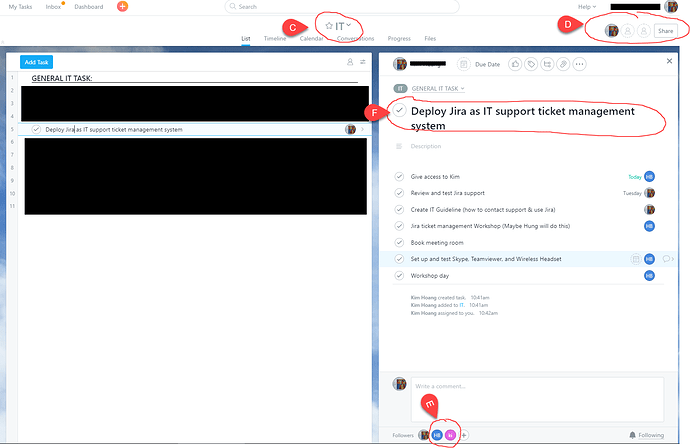
Task: Click the project member avatar beside Share
Action: (x=612, y=30)
